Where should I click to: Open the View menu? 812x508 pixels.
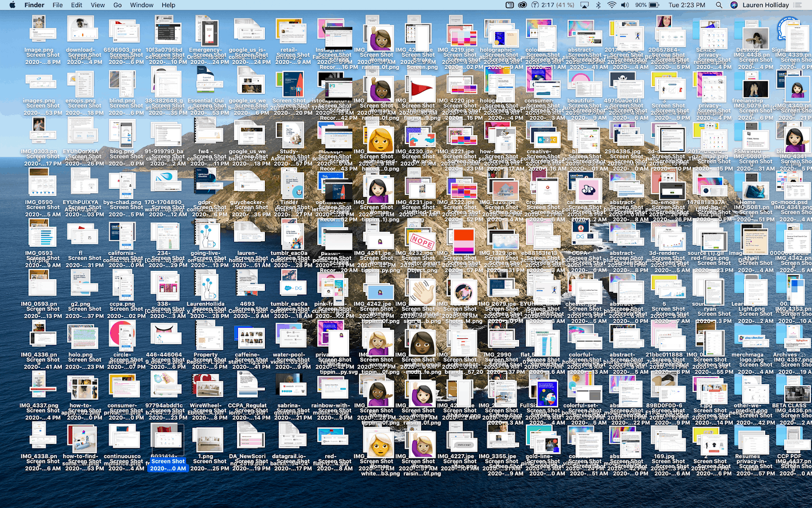98,5
